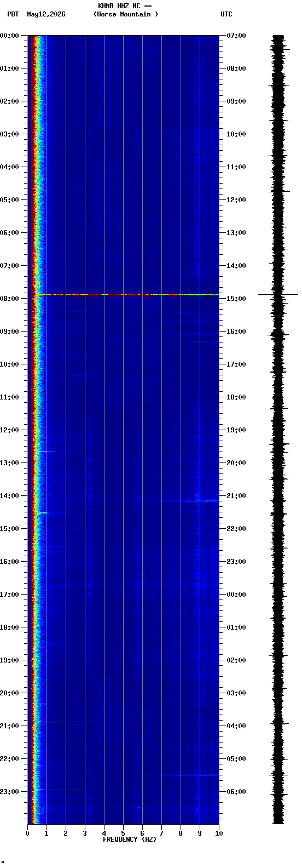Click frequency axis tick label '0'
This screenshot has height=868, width=302.
pyautogui.click(x=27, y=833)
